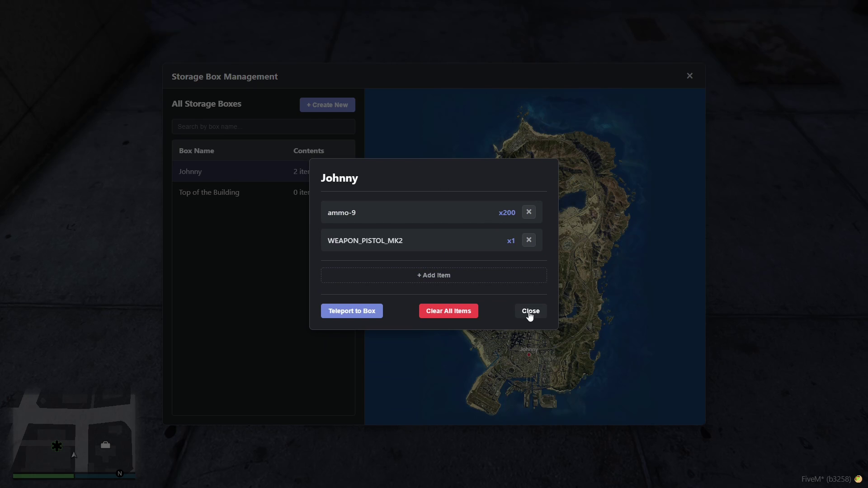Add a new item to Johnny box

[434, 275]
